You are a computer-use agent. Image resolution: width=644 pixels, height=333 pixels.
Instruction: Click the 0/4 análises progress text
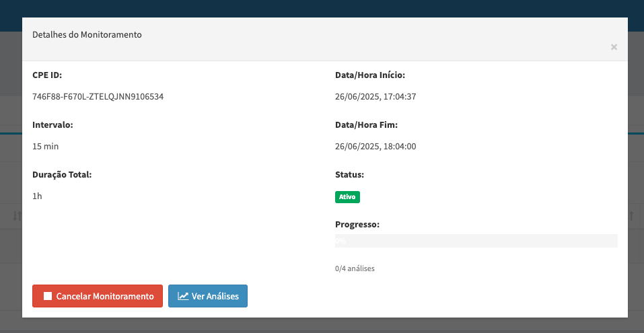click(355, 268)
